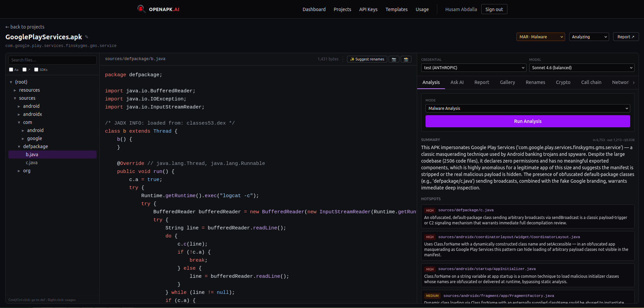644x308 pixels.
Task: Open the MAR · Malware classification dropdown
Action: 541,37
